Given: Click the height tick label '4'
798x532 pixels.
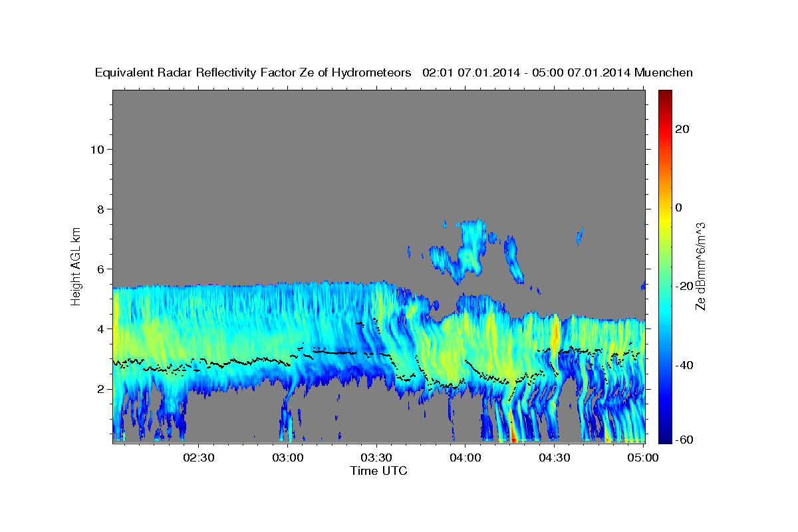Looking at the screenshot, I should pyautogui.click(x=100, y=329).
